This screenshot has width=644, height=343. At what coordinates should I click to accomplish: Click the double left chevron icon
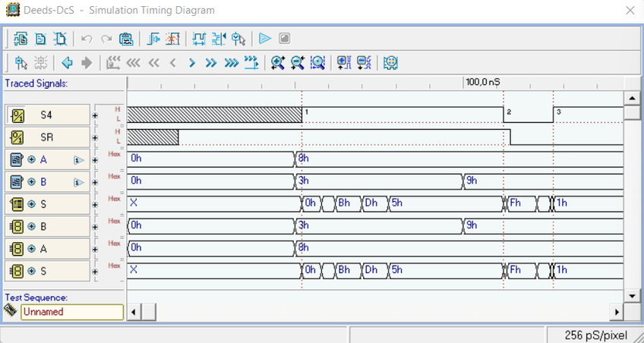click(153, 63)
